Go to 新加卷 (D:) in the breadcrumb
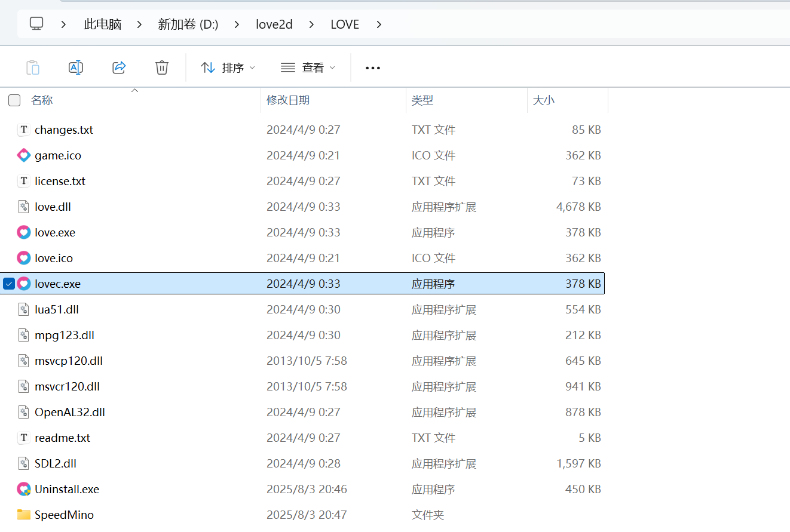790x532 pixels. coord(188,24)
